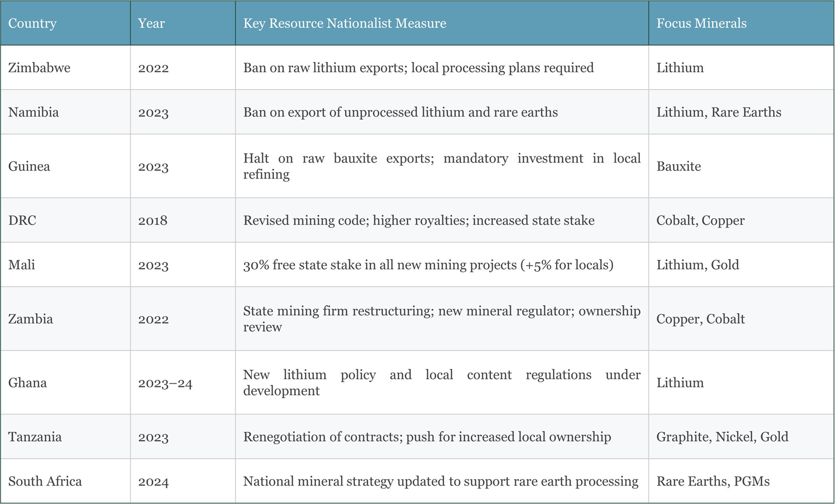Click the Year column header
The width and height of the screenshot is (835, 504).
click(151, 23)
